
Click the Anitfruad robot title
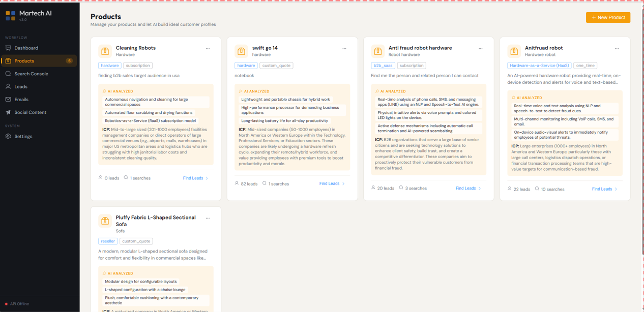544,48
